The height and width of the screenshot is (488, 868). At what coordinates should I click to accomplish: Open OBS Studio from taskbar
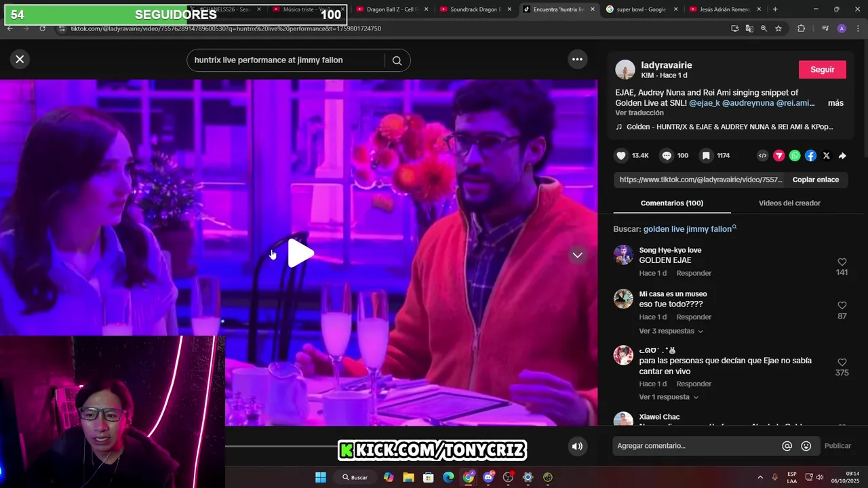tap(508, 477)
